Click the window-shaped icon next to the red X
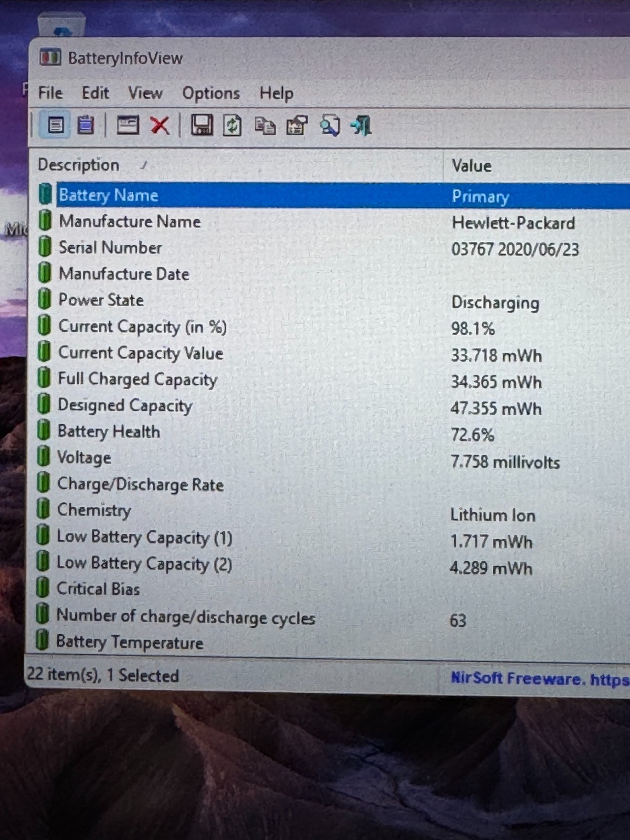 (128, 125)
